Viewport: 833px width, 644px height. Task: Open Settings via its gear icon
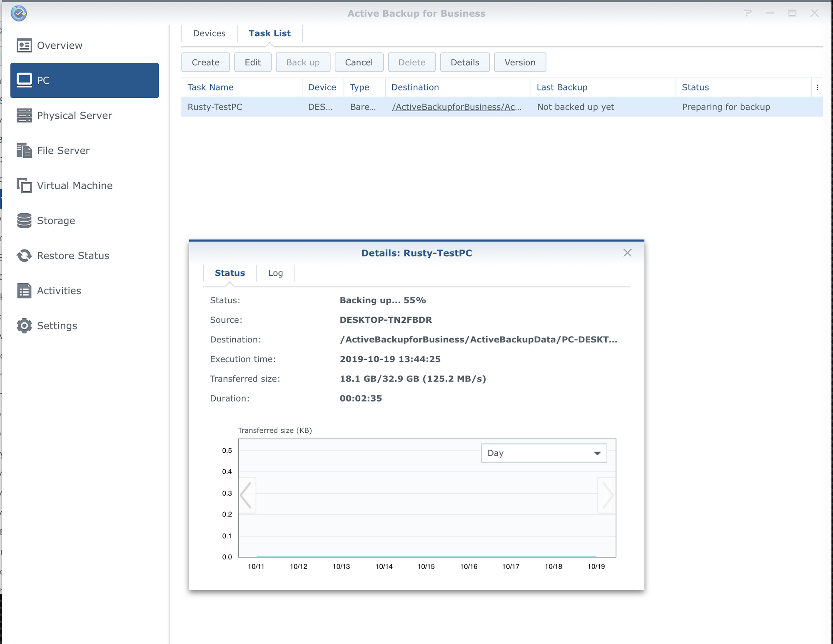(x=24, y=325)
